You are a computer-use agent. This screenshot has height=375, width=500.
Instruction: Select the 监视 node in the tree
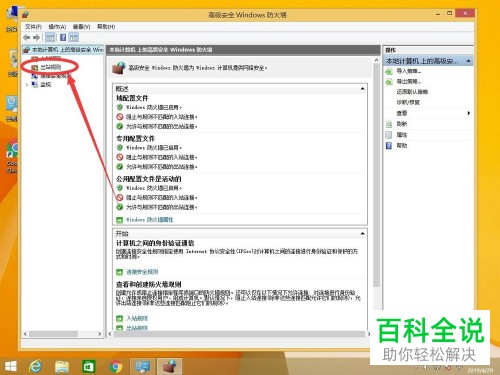pyautogui.click(x=45, y=85)
